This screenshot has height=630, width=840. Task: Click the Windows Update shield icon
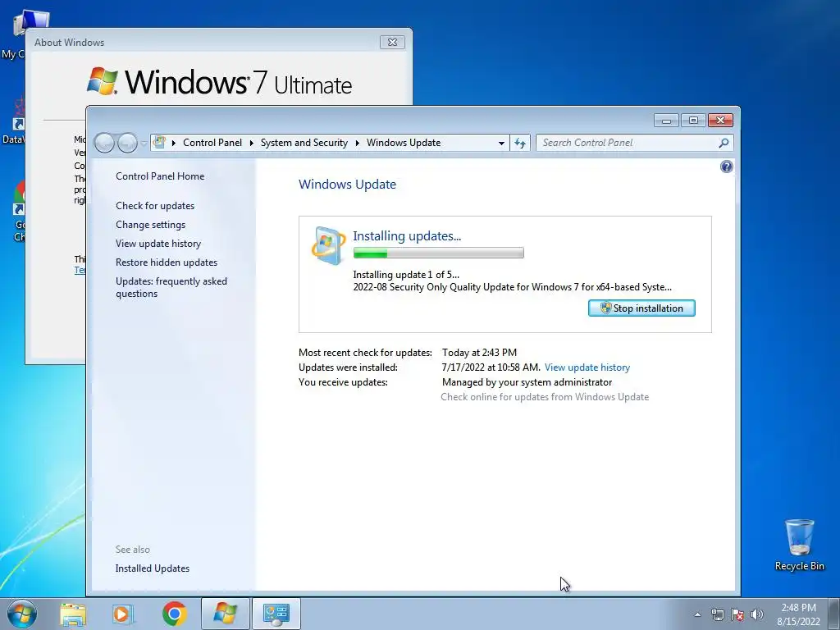(x=328, y=245)
